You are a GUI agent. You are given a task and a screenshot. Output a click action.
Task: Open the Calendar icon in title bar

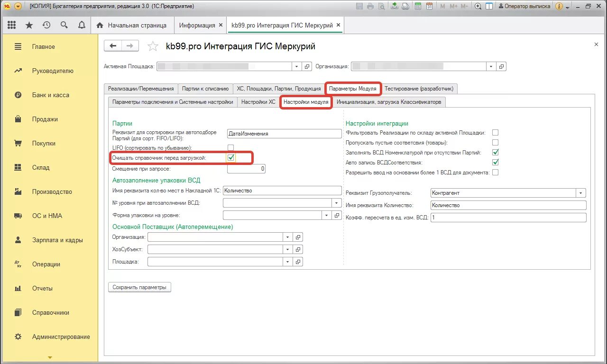click(429, 6)
